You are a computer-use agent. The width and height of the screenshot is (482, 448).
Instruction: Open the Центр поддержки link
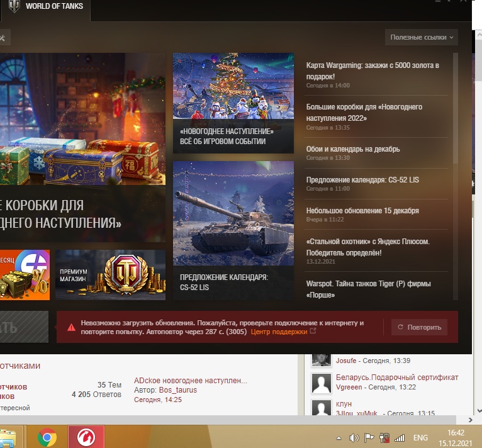click(279, 332)
